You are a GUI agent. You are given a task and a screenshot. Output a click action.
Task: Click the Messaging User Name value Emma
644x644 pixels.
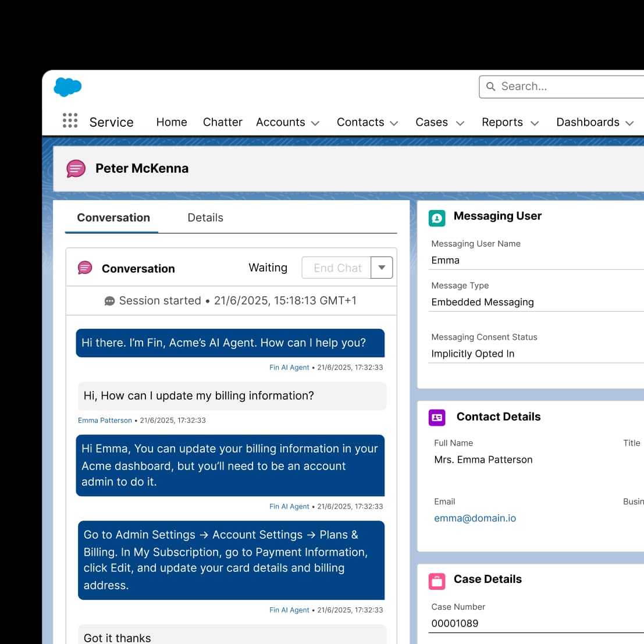[445, 261]
